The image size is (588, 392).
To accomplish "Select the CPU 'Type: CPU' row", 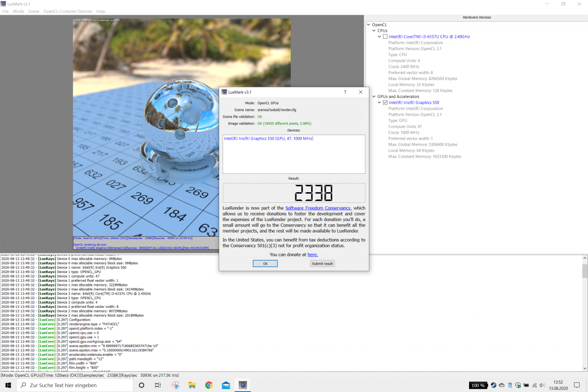I will point(398,55).
